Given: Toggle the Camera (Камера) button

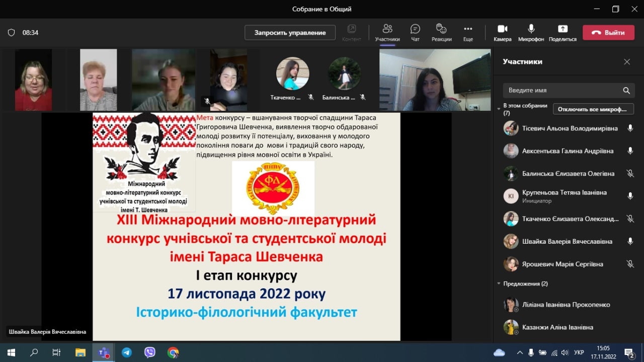Looking at the screenshot, I should [x=502, y=33].
